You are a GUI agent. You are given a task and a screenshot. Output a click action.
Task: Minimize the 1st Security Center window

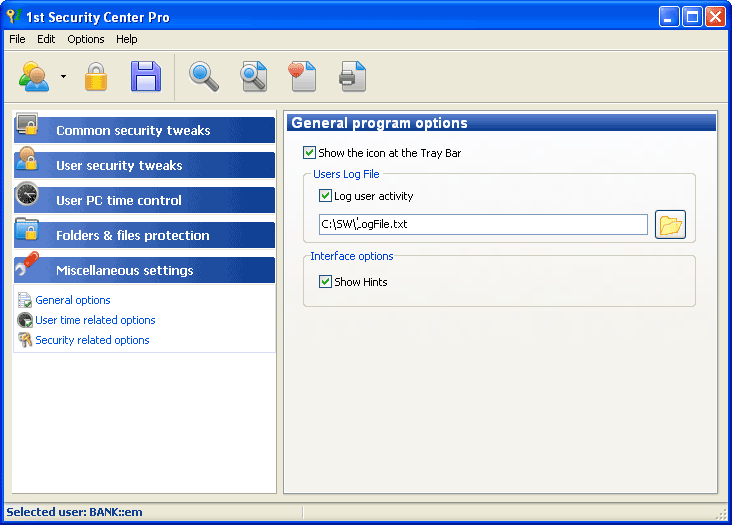tap(669, 17)
